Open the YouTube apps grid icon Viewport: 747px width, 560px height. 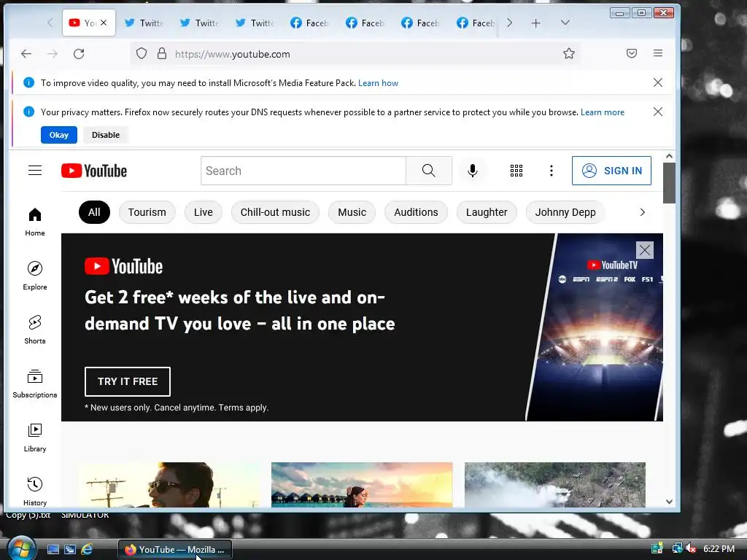point(516,171)
